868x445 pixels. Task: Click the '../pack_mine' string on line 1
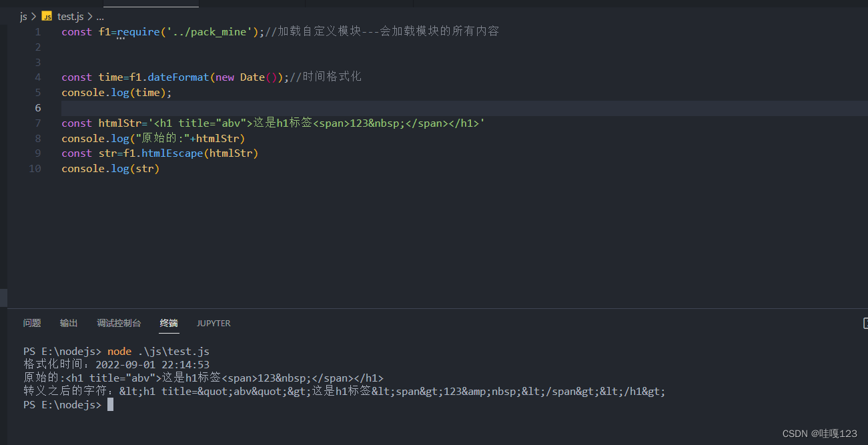(209, 31)
